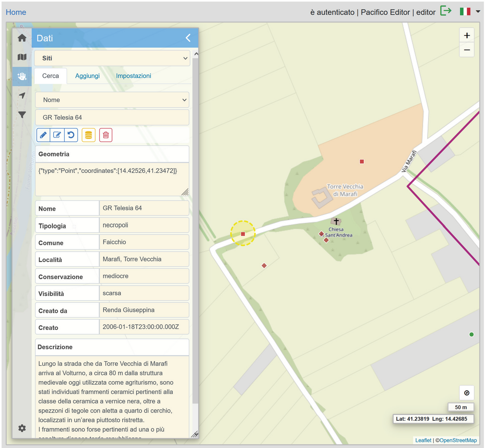Click the map locate target button
The image size is (486, 448).
pyautogui.click(x=467, y=393)
